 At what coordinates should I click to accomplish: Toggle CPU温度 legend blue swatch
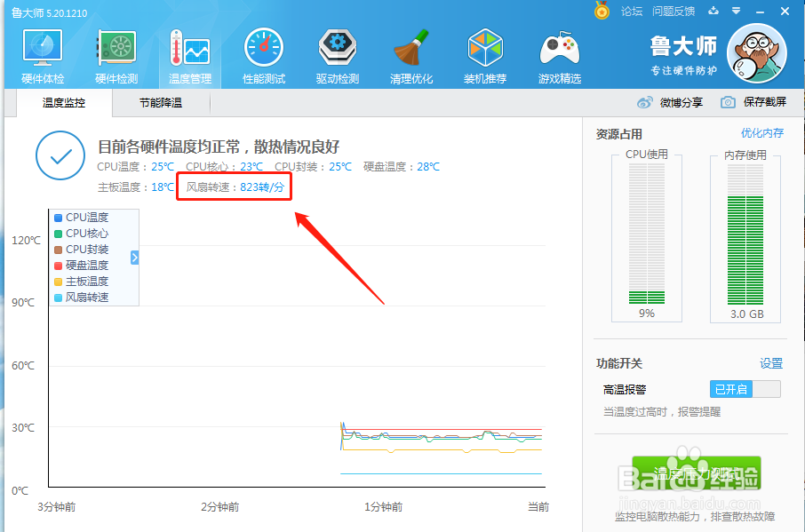(x=58, y=218)
